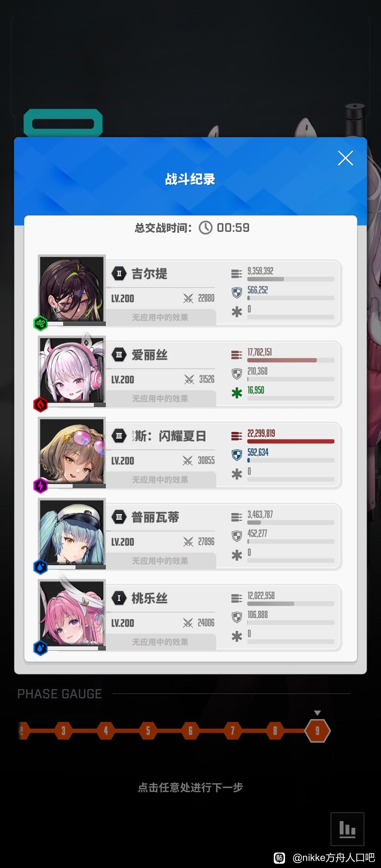Click the burst II badge next to 吉尔提
This screenshot has width=381, height=868.
(119, 273)
